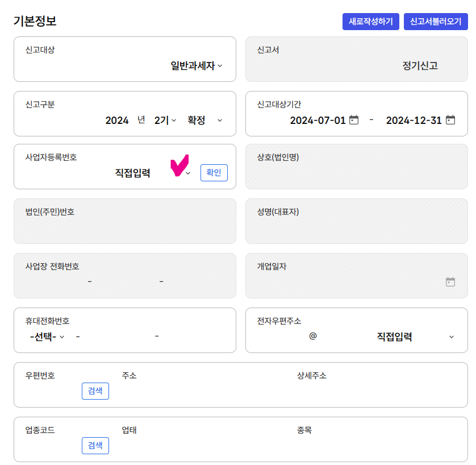
Task: Click the 전자우편주소 label
Action: [x=279, y=321]
